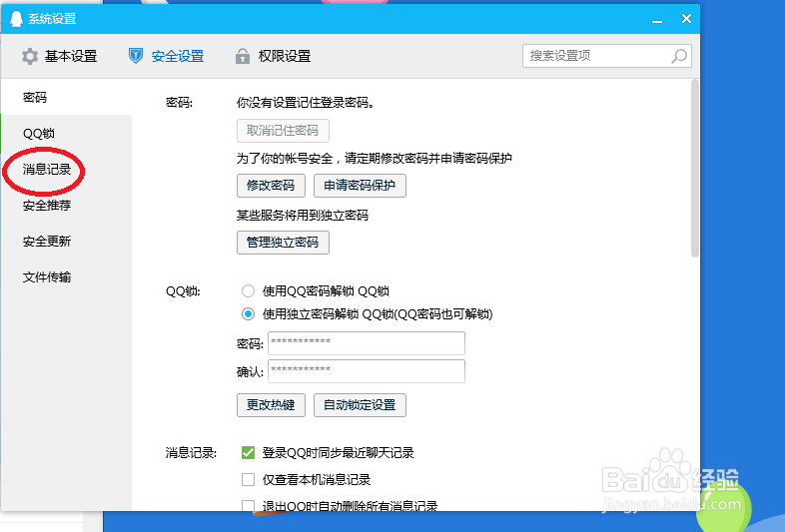Select 消息记录 in the left sidebar
The height and width of the screenshot is (532, 785).
[x=66, y=169]
